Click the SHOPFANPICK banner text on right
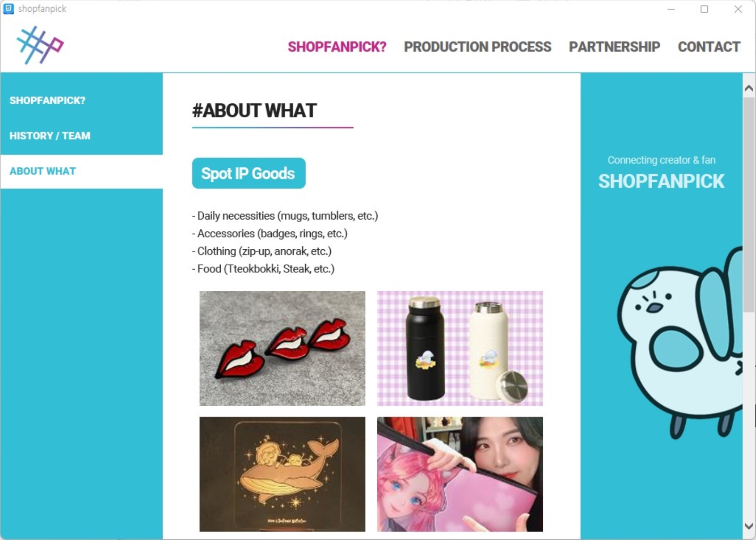Screen dimensions: 756x540 (661, 181)
